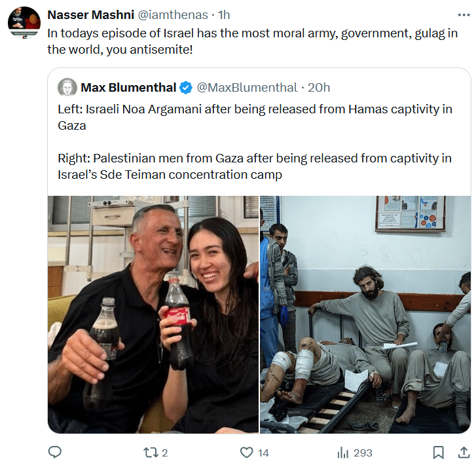The width and height of the screenshot is (476, 465).
Task: Open Max Blumenthal's small avatar
Action: pos(67,88)
